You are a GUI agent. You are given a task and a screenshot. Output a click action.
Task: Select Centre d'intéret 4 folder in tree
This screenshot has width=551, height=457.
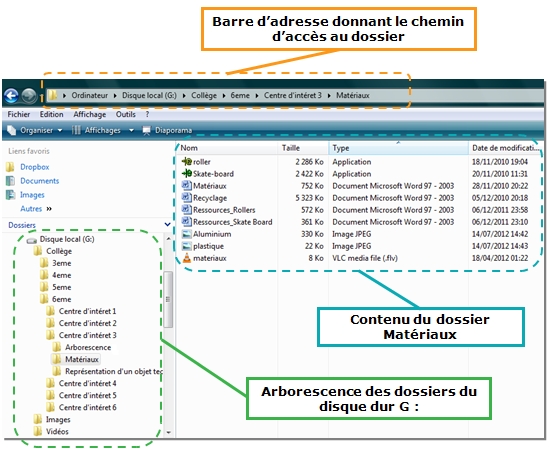[x=87, y=383]
